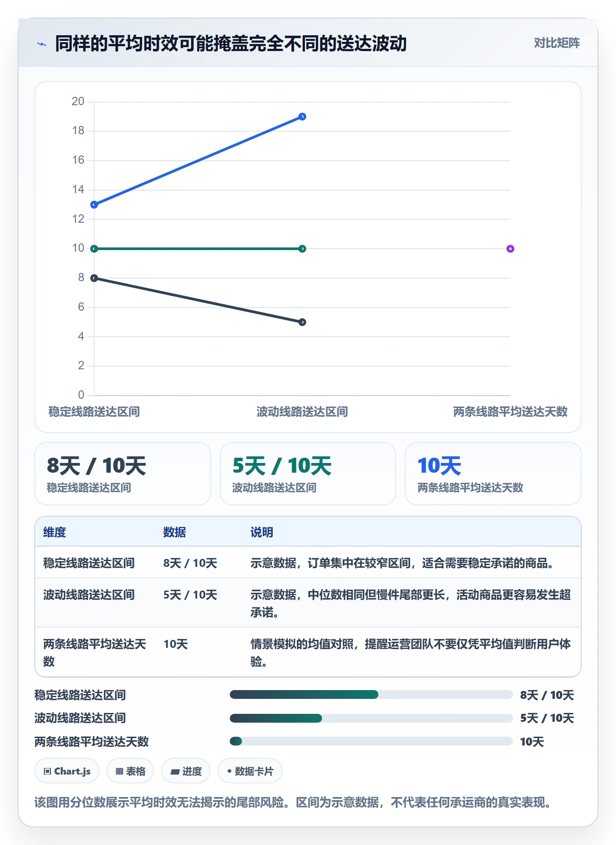Click the blue 10天 data card
Image resolution: width=616 pixels, height=845 pixels.
tap(493, 474)
